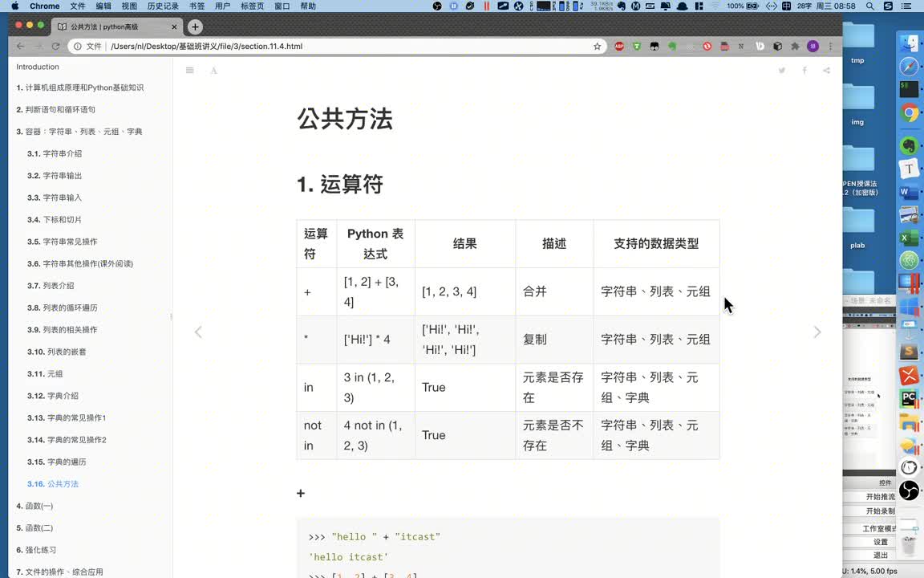The width and height of the screenshot is (924, 578).
Task: Reload the page in Chrome
Action: point(55,46)
